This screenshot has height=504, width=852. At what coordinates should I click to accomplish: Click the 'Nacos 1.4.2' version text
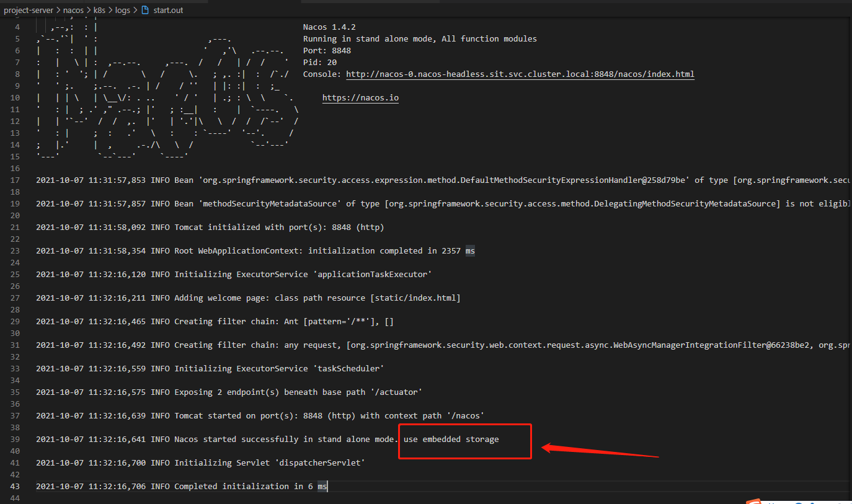(x=329, y=27)
